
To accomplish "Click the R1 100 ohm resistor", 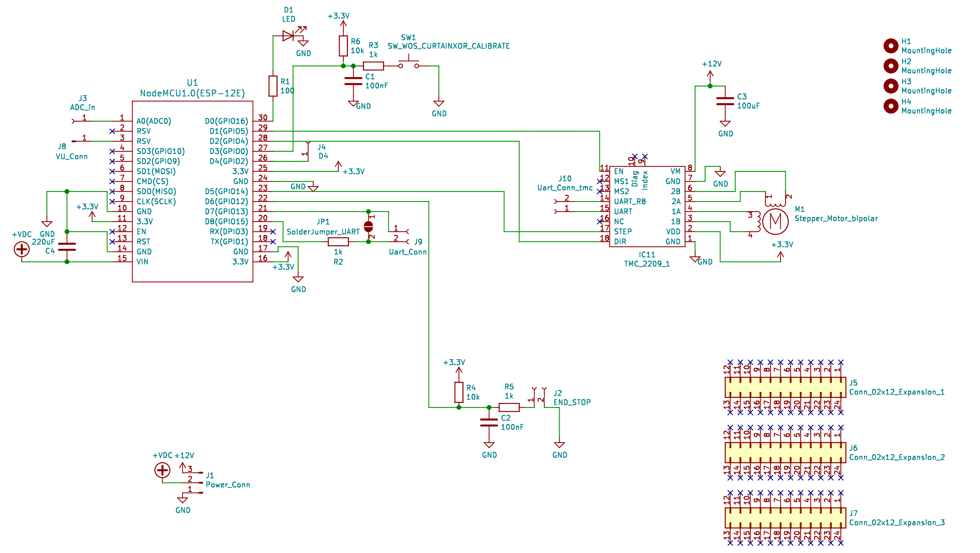I will tap(273, 86).
